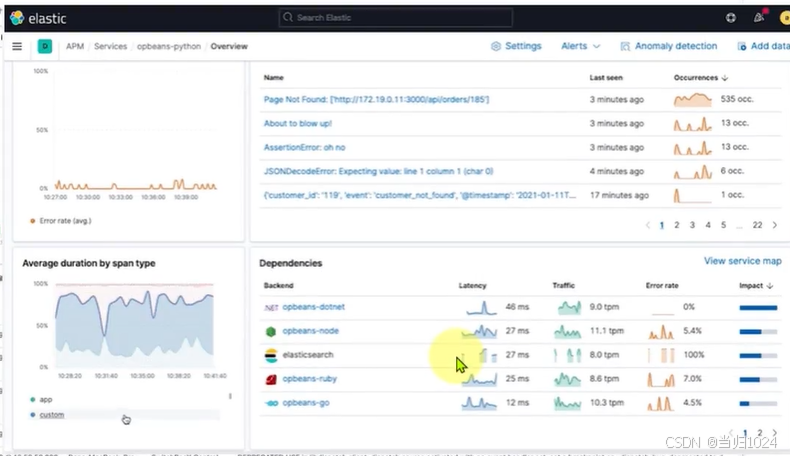The image size is (790, 456).
Task: Click the Latency column header
Action: tap(473, 286)
